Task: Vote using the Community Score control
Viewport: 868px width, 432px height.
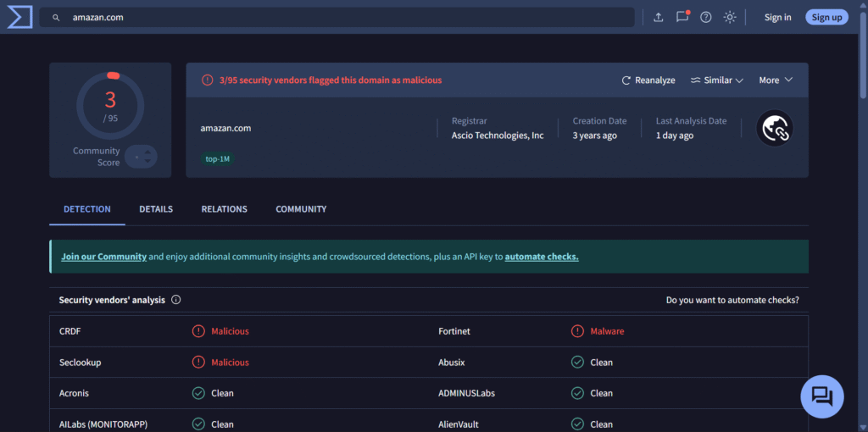Action: pyautogui.click(x=141, y=157)
